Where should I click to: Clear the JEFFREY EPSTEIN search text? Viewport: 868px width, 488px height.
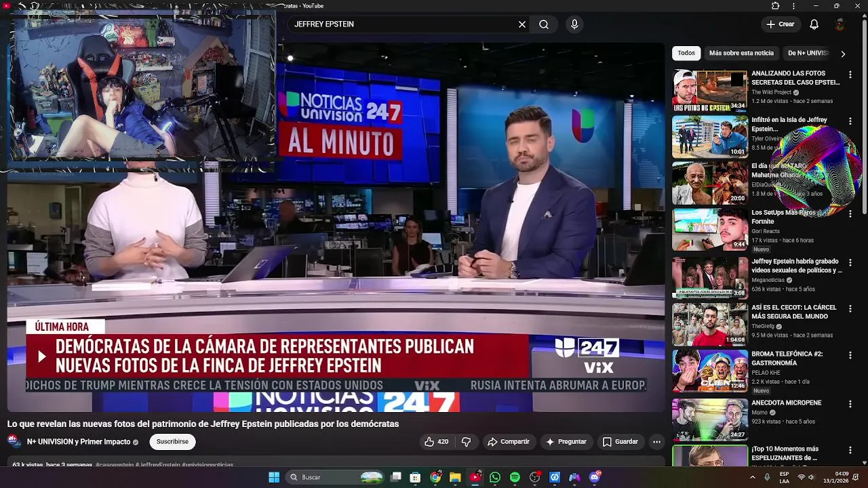click(x=522, y=24)
